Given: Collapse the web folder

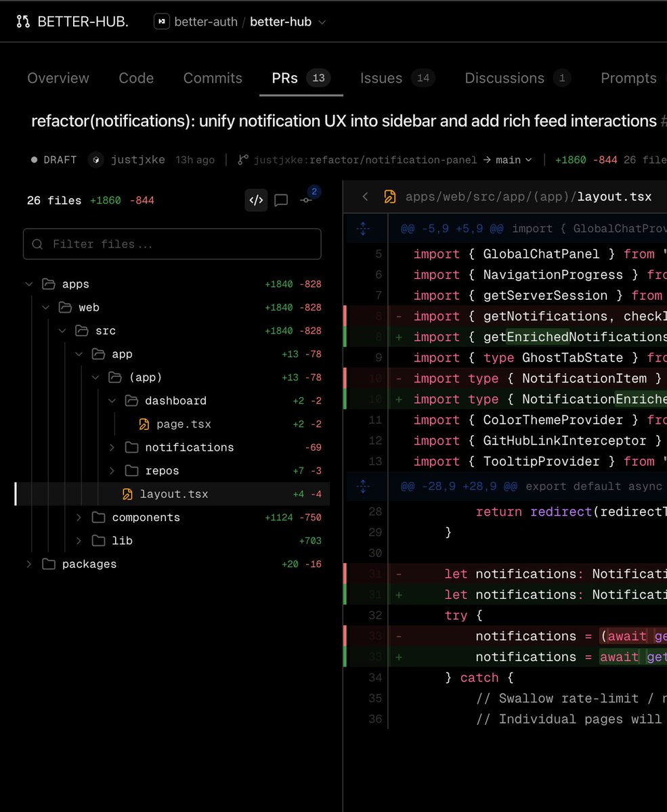Looking at the screenshot, I should point(46,307).
